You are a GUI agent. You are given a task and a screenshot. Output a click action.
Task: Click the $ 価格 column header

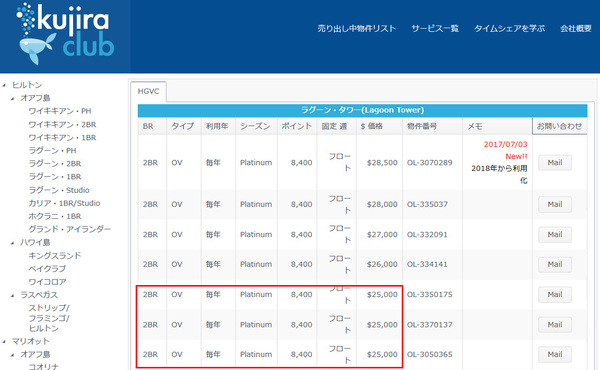pyautogui.click(x=379, y=126)
